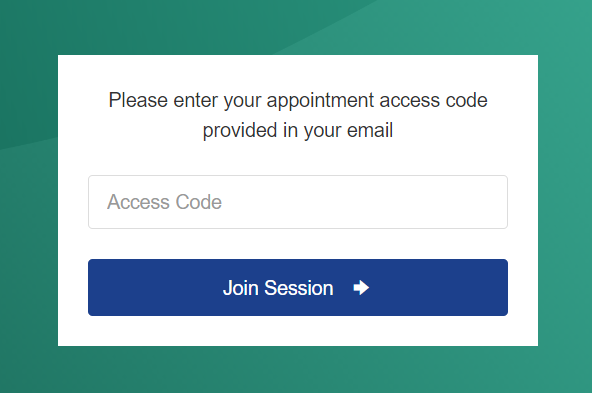The width and height of the screenshot is (592, 393).
Task: Select the 'Access Code' placeholder text
Action: tap(164, 202)
